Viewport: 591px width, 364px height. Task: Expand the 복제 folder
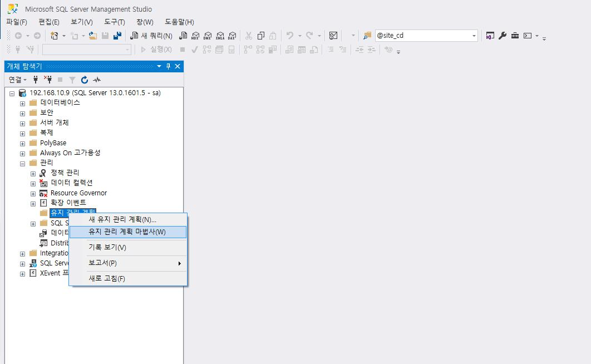point(23,134)
